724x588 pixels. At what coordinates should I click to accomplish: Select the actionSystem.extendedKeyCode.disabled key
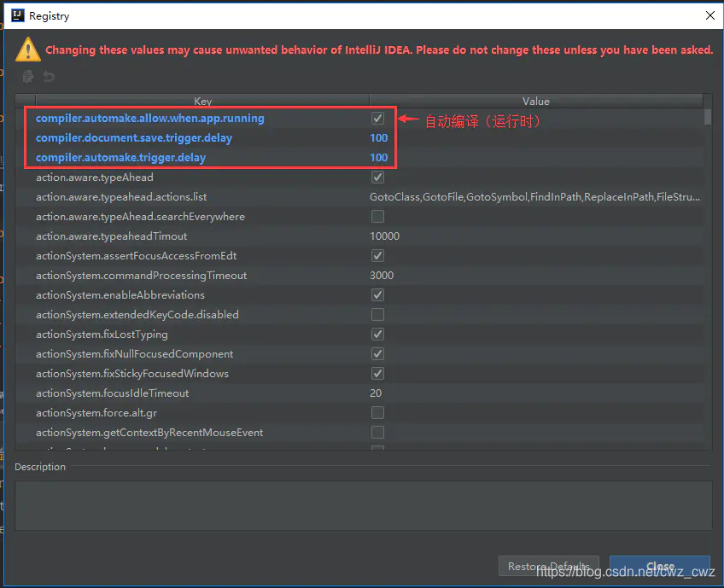coord(137,315)
